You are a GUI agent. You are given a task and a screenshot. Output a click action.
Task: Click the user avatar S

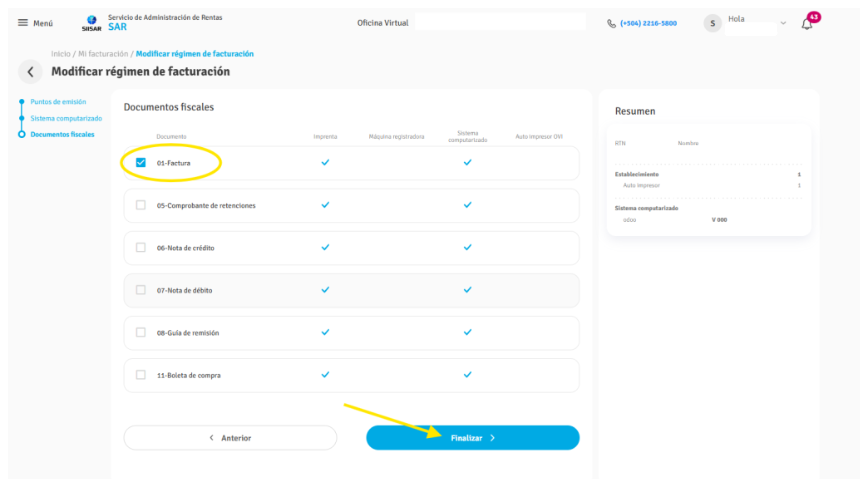coord(712,23)
